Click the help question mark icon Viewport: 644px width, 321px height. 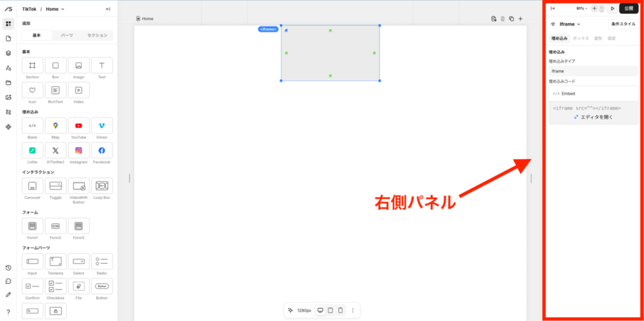click(x=8, y=312)
